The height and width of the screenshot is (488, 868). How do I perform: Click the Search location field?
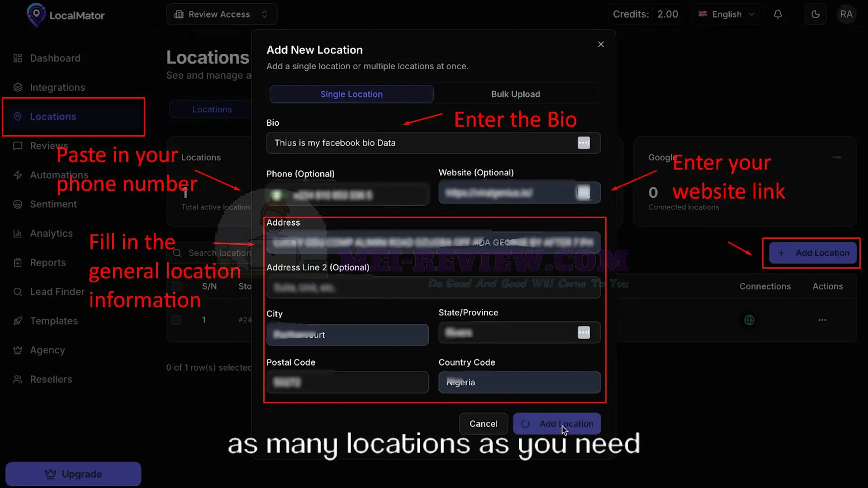[213, 253]
